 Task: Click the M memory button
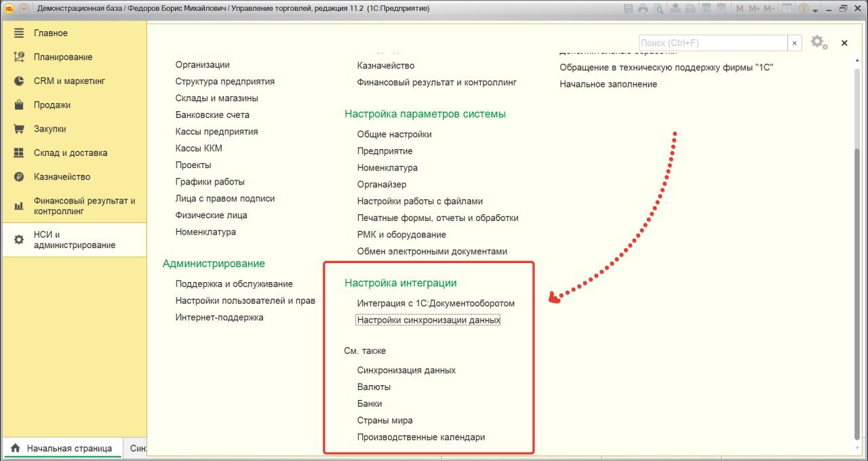tap(740, 9)
